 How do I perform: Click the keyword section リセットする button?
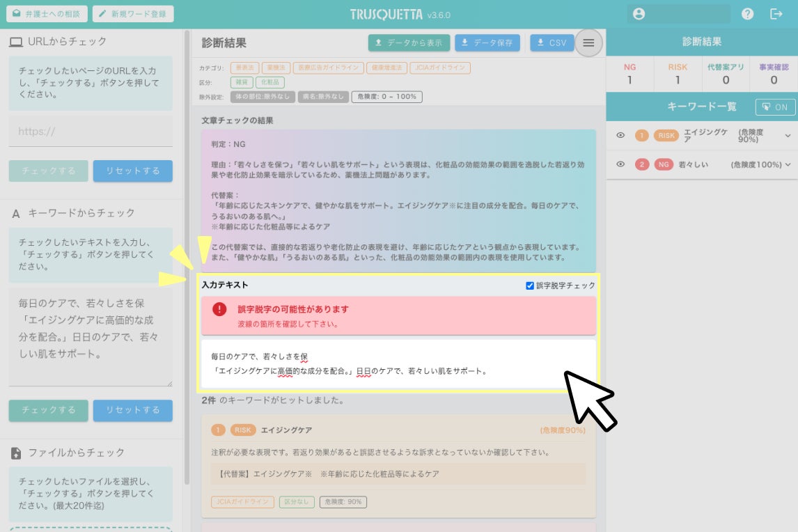point(133,410)
